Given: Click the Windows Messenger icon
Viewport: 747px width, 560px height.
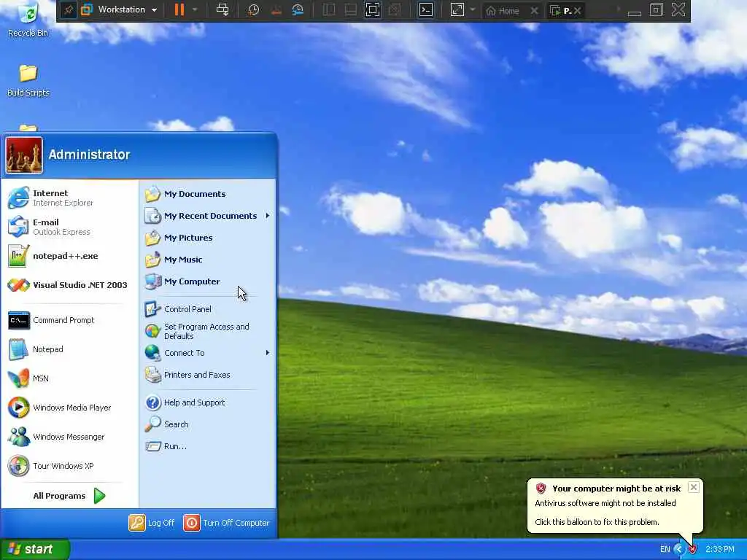Looking at the screenshot, I should 18,436.
